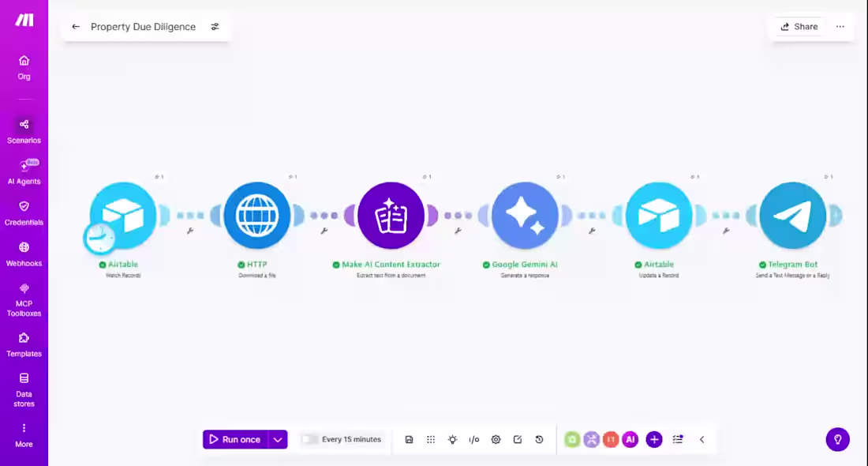
Task: Open Data stores in the sidebar
Action: coord(24,390)
